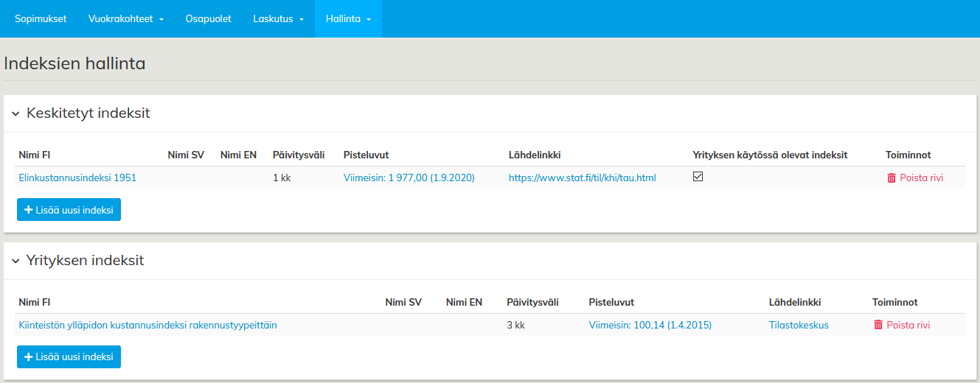Screen dimensions: 980x383
Task: Click the Pisteluvut header in Keskitetyt indeksit
Action: 366,155
